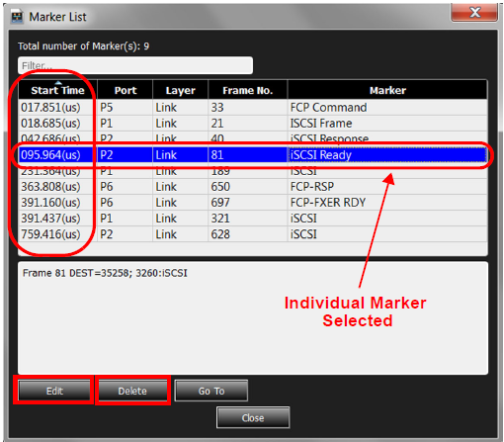Select the ISCSI Frame marker row
The height and width of the screenshot is (442, 504).
pos(253,124)
